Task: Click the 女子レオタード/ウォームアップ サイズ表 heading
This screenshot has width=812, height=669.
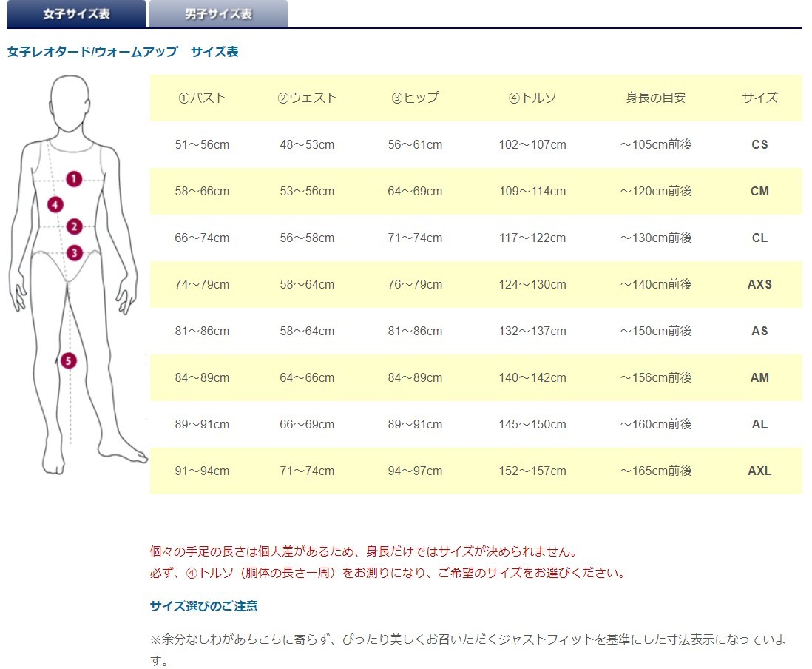Action: point(123,52)
